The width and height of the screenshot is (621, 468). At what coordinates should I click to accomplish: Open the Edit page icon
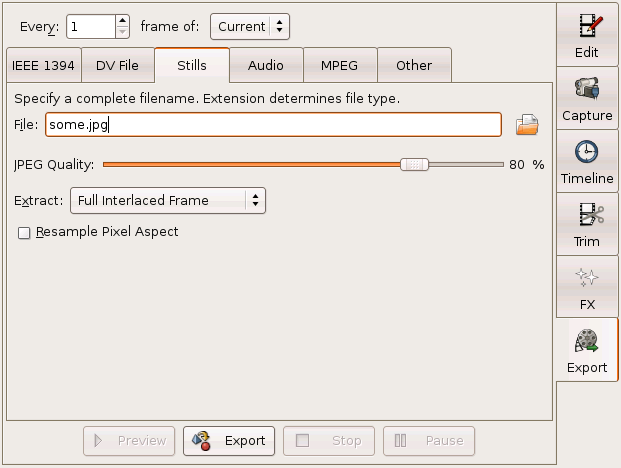[587, 32]
